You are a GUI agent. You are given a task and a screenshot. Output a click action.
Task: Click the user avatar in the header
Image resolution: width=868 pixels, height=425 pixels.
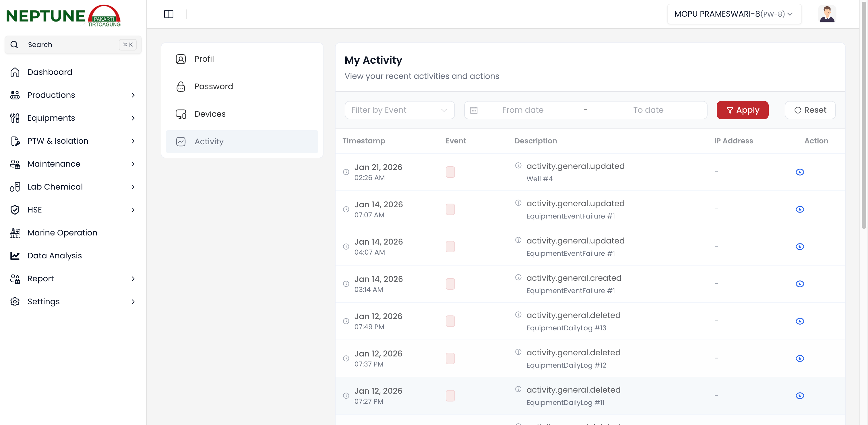click(827, 14)
